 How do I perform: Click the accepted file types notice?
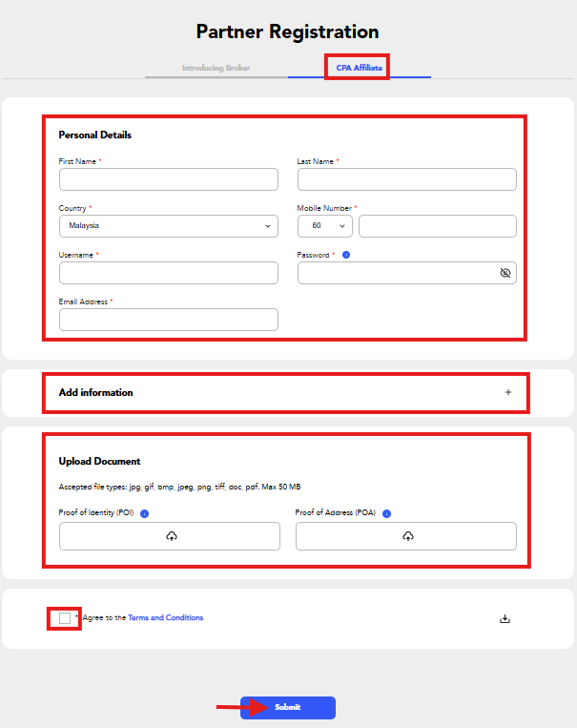(x=179, y=487)
